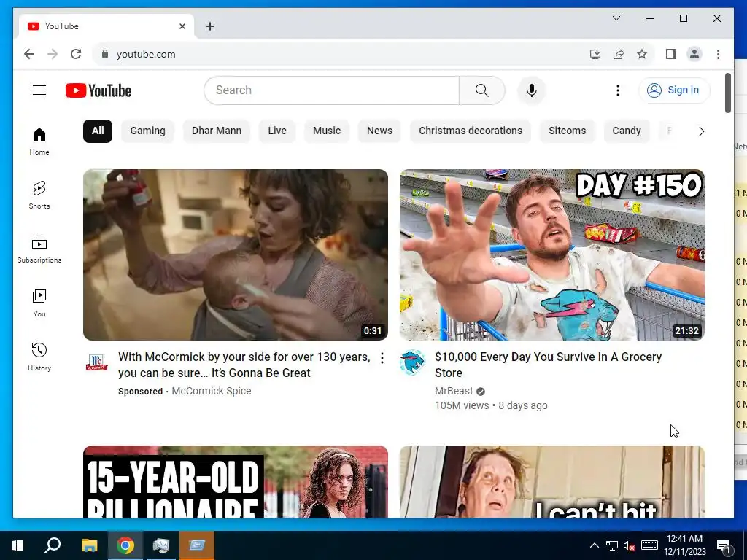The image size is (747, 560).
Task: Click the muted volume tray icon
Action: tap(630, 545)
